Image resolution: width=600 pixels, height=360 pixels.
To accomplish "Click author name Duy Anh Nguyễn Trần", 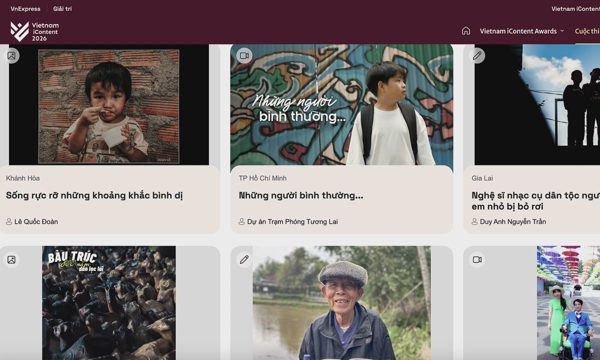I will click(x=513, y=222).
